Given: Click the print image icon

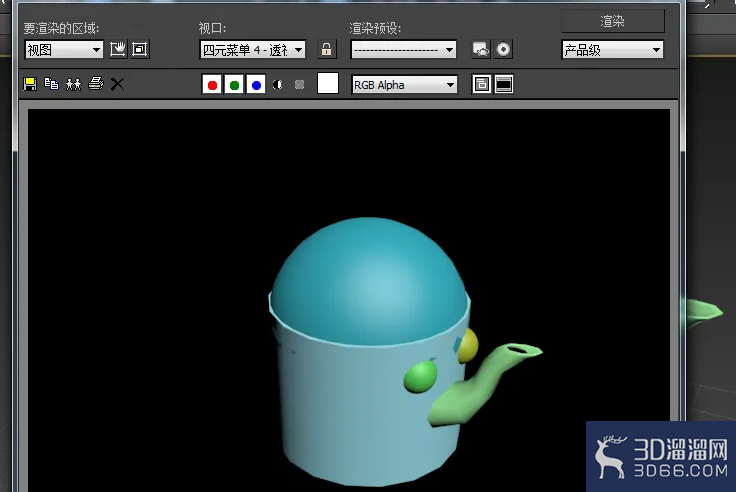Looking at the screenshot, I should (96, 84).
